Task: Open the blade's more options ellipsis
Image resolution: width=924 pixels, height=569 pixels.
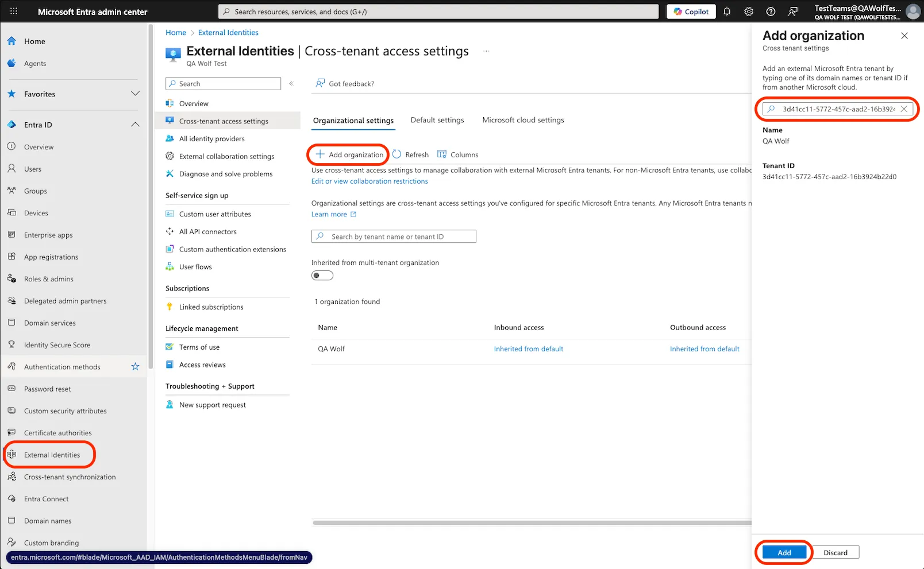Action: (486, 51)
